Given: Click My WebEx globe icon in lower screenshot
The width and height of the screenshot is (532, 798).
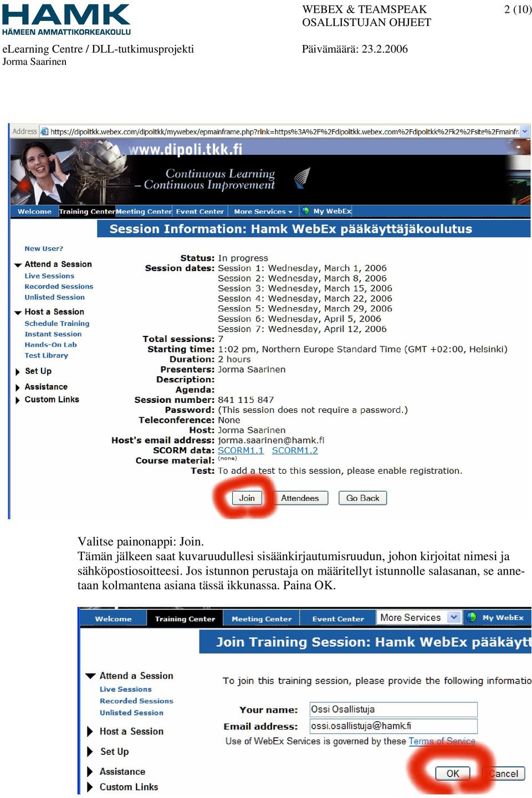Looking at the screenshot, I should coord(471,617).
